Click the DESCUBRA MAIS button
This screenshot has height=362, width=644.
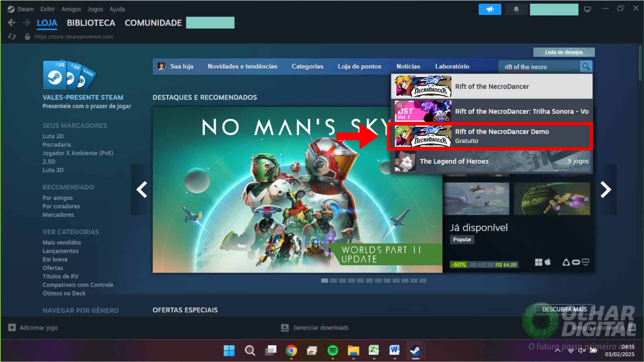(x=565, y=309)
